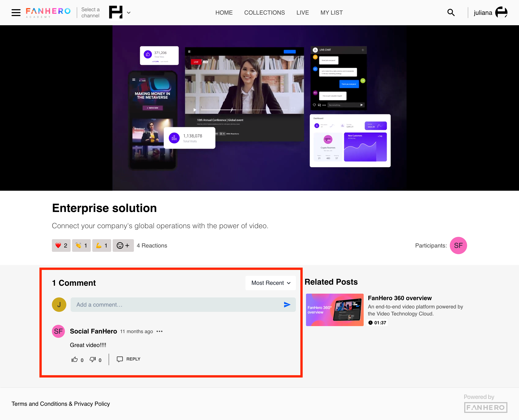Open the Most Recent sort dropdown

271,283
